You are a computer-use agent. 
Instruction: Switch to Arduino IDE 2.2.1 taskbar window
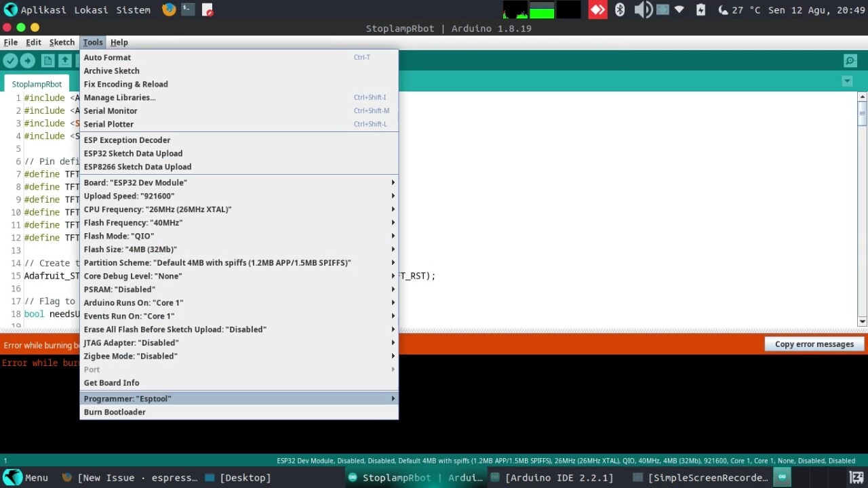pos(552,478)
